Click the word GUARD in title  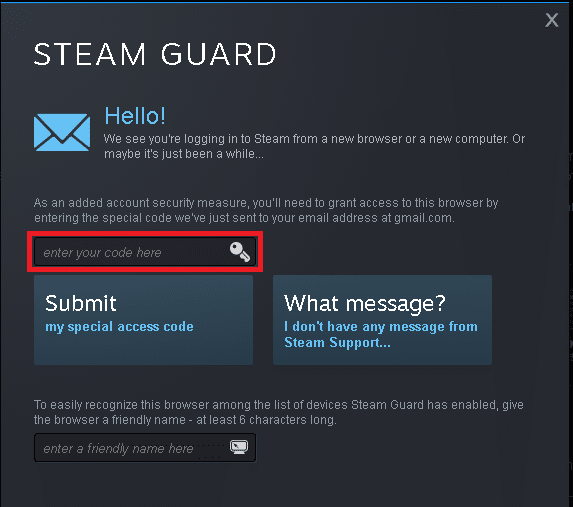(x=219, y=54)
